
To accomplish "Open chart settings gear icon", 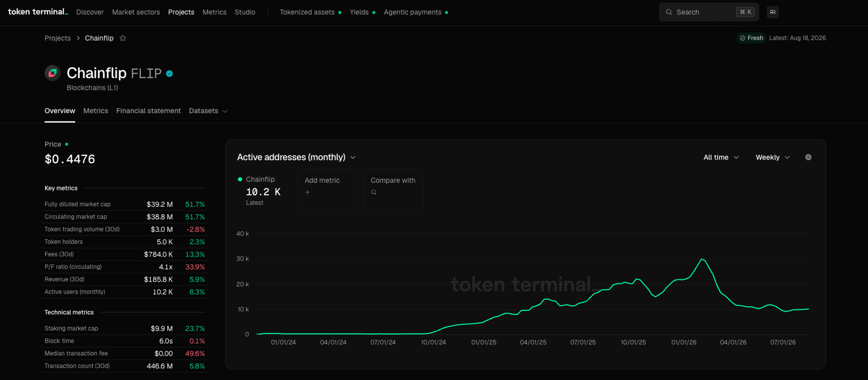I will point(808,157).
